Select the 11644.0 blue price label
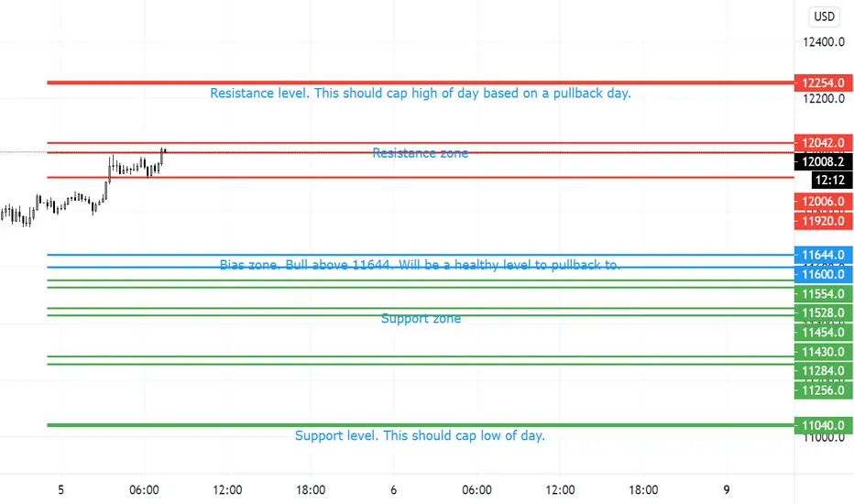The image size is (854, 504). point(823,255)
